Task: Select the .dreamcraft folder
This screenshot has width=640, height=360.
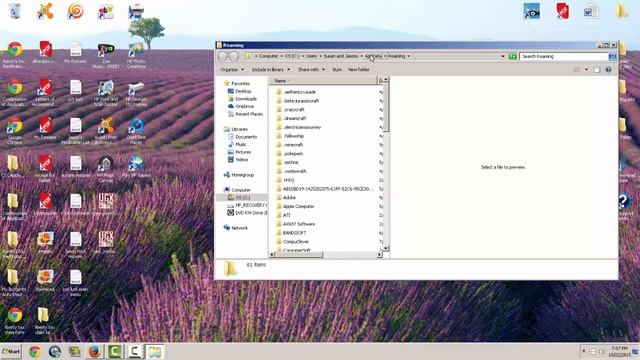Action: 294,118
